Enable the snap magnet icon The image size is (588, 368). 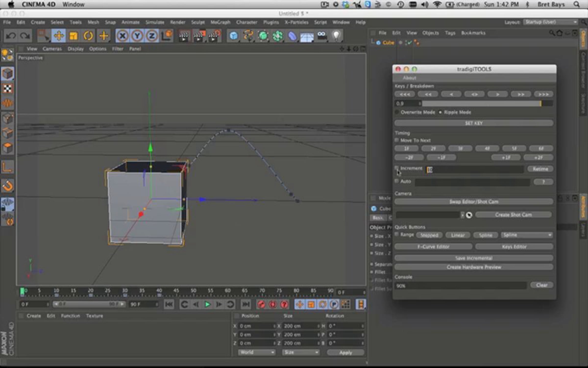coord(8,186)
